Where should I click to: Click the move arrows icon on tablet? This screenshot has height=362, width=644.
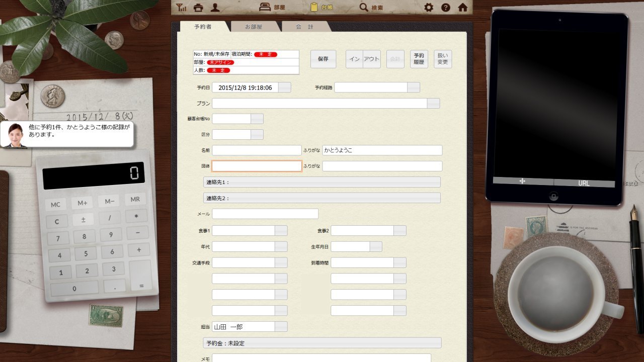pos(522,182)
